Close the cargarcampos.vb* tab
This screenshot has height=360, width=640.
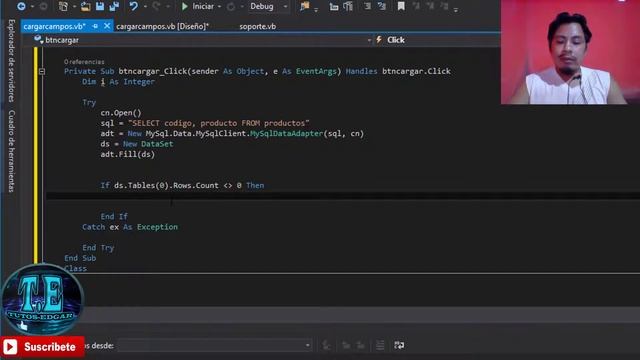(x=107, y=26)
